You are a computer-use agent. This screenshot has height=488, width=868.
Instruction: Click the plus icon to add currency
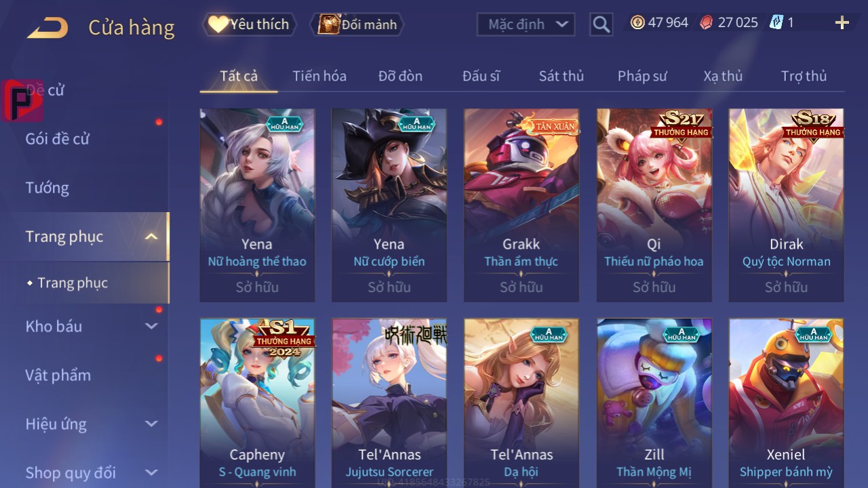[842, 23]
